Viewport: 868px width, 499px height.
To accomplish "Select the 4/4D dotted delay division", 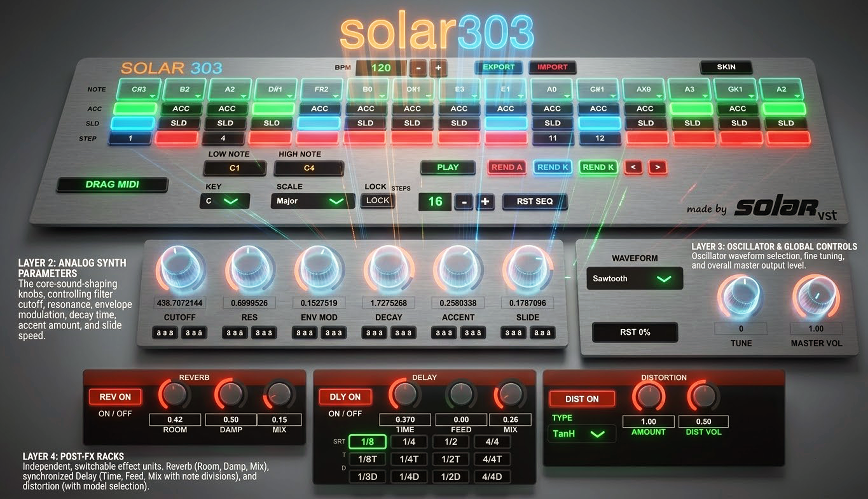I will 492,477.
